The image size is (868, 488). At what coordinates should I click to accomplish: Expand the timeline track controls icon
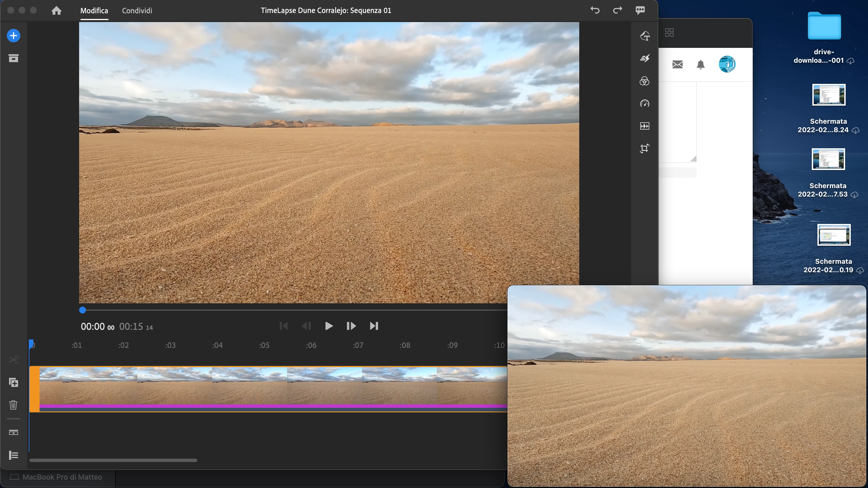(14, 432)
